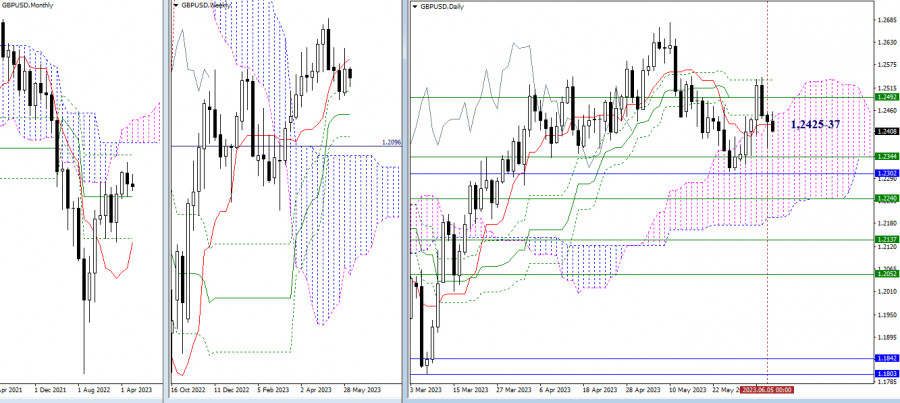Click the 1.2096 label on Weekly chart
The image size is (900, 403).
pos(391,143)
